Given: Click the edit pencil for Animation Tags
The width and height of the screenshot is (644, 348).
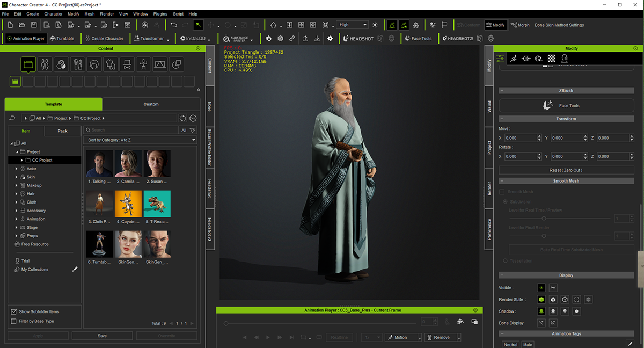Looking at the screenshot, I should coord(630,344).
